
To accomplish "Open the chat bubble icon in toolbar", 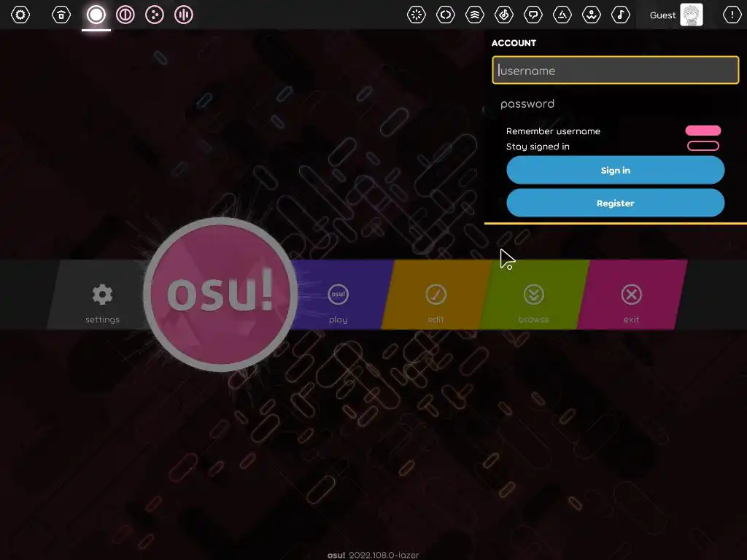I will click(x=533, y=15).
